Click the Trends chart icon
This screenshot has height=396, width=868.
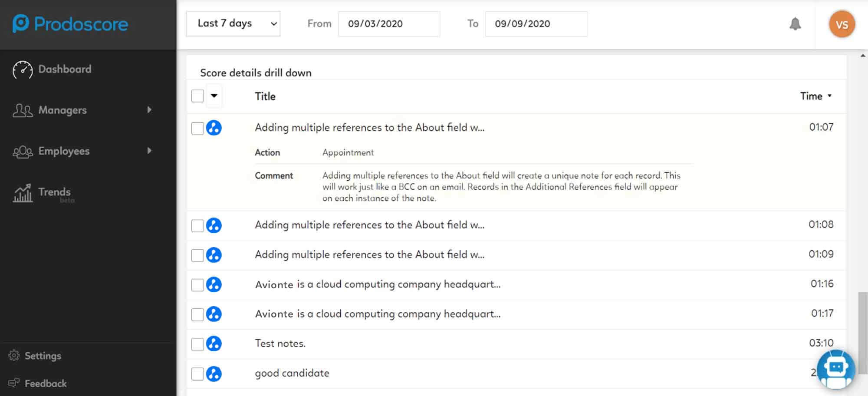click(23, 193)
